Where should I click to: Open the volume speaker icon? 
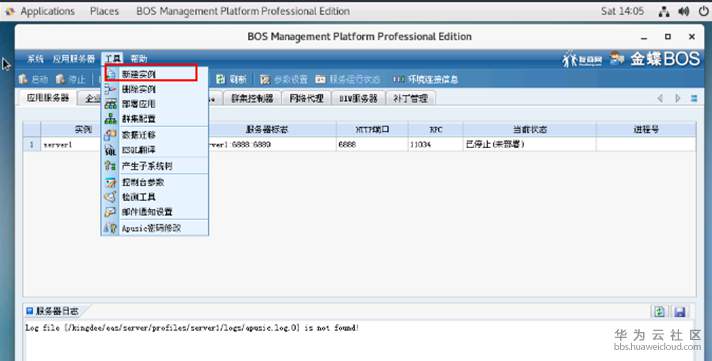(x=683, y=11)
